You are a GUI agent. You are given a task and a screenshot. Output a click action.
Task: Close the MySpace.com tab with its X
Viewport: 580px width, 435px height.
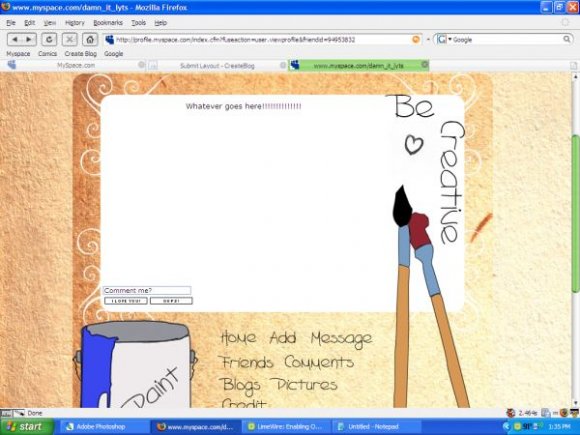[141, 65]
